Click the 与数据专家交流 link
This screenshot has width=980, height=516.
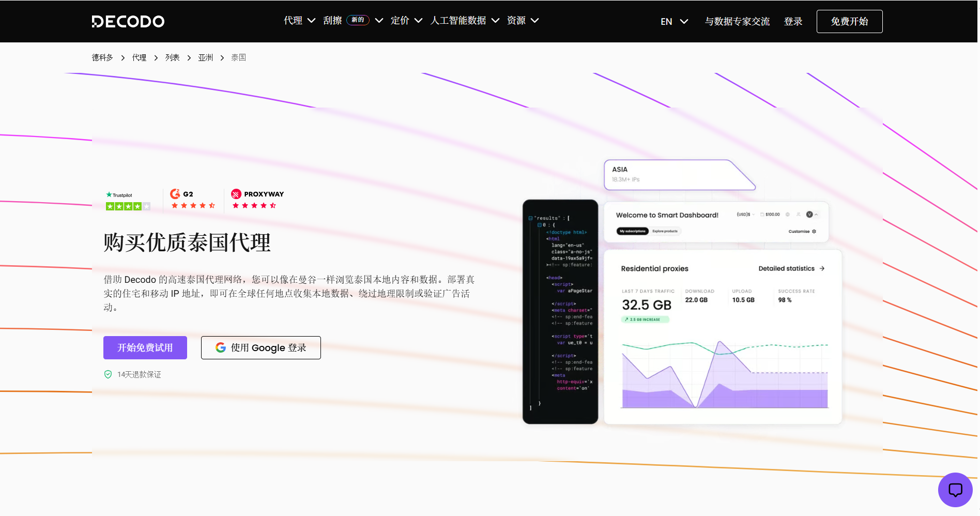click(738, 22)
